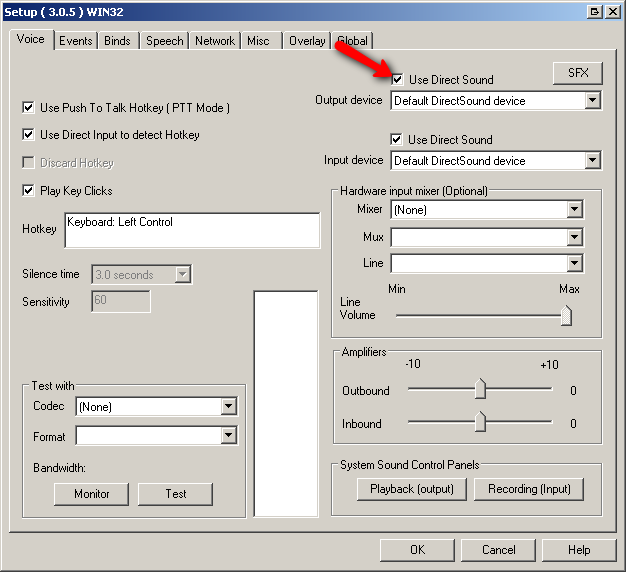626x572 pixels.
Task: Open the Events tab
Action: point(75,41)
